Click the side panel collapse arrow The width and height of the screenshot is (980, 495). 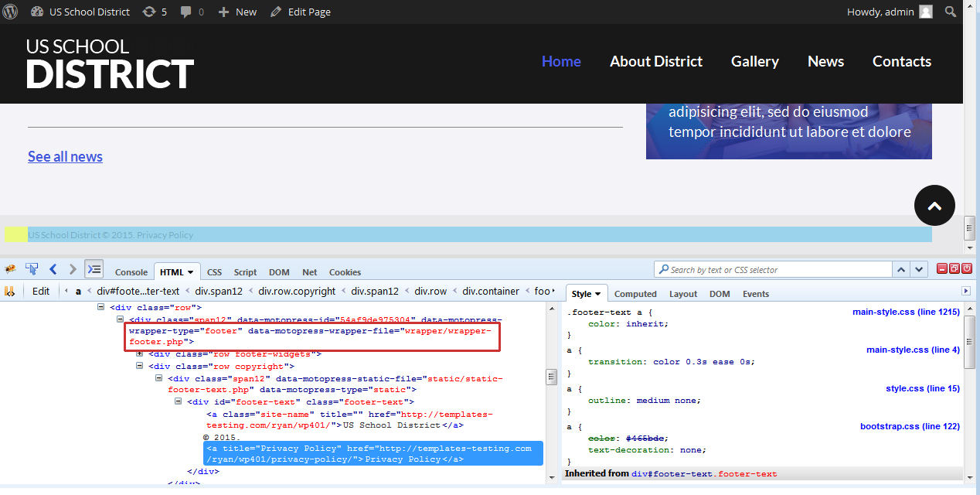pyautogui.click(x=966, y=291)
